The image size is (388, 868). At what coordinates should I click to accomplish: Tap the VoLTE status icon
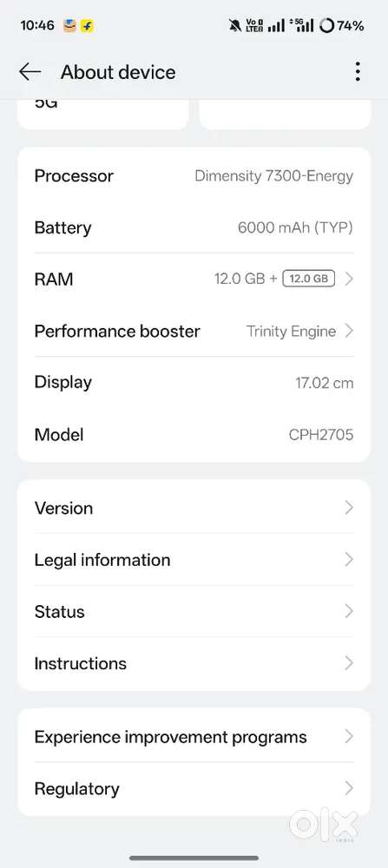click(x=254, y=25)
